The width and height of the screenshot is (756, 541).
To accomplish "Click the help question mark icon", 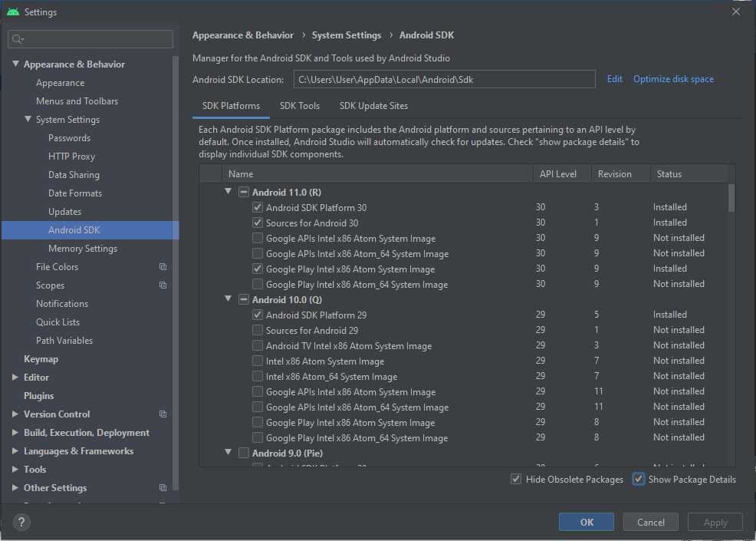I will click(x=21, y=523).
